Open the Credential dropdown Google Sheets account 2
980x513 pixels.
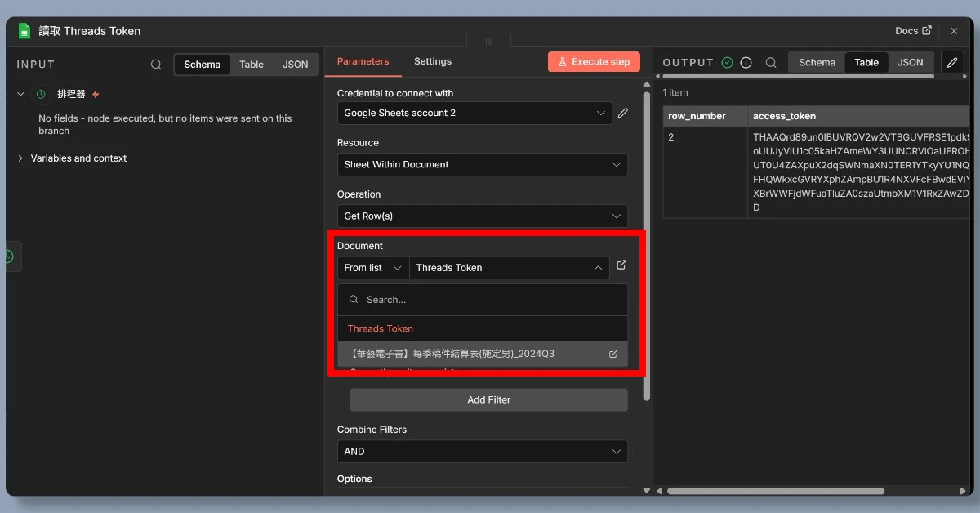point(474,113)
